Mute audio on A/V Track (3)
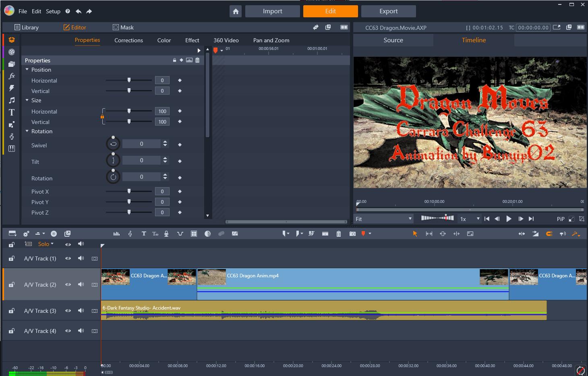Screen dimensions: 588x376 [81, 311]
